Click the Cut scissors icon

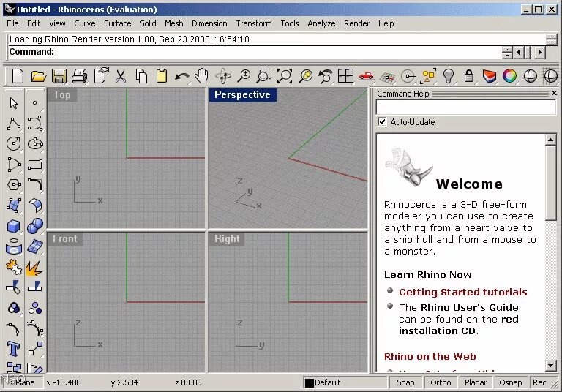coord(121,76)
